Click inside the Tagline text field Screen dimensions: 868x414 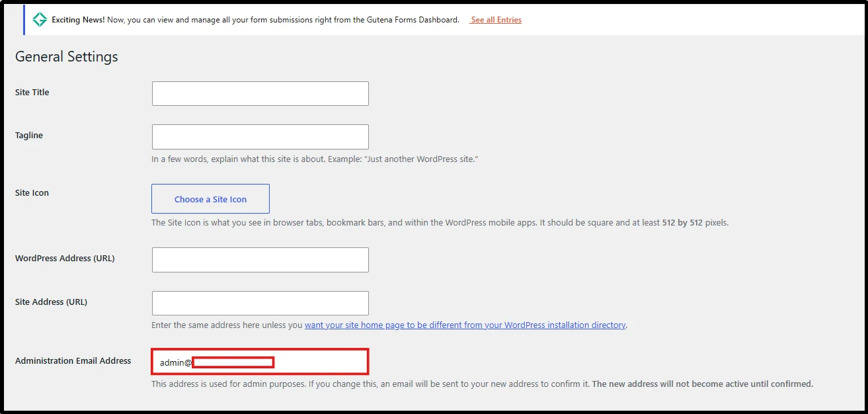(260, 137)
